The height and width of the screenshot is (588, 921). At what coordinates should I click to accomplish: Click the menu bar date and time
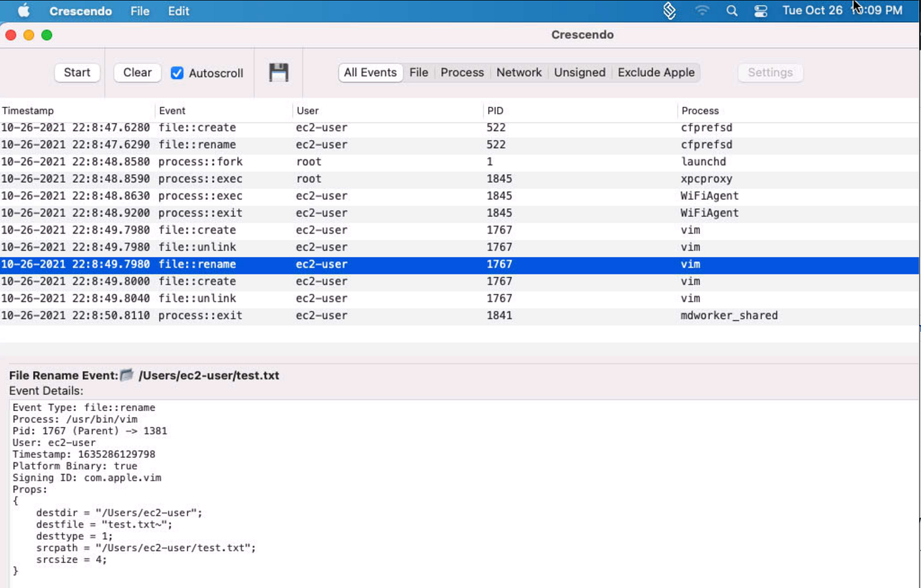click(843, 11)
